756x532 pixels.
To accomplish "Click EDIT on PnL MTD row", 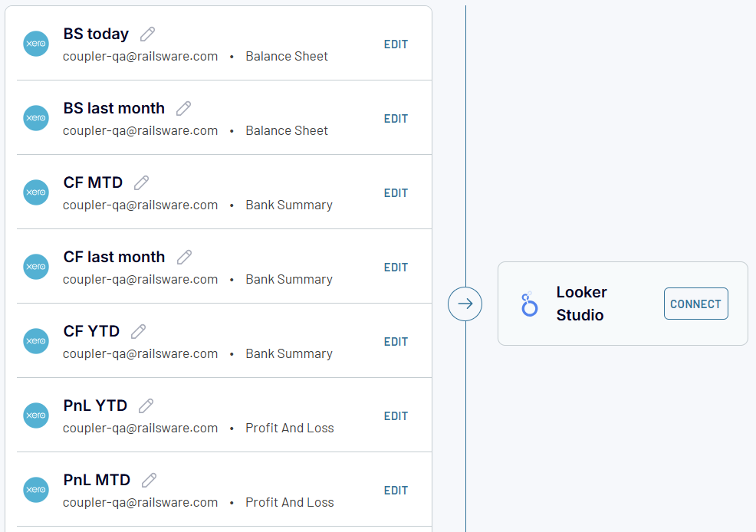I will [x=396, y=490].
